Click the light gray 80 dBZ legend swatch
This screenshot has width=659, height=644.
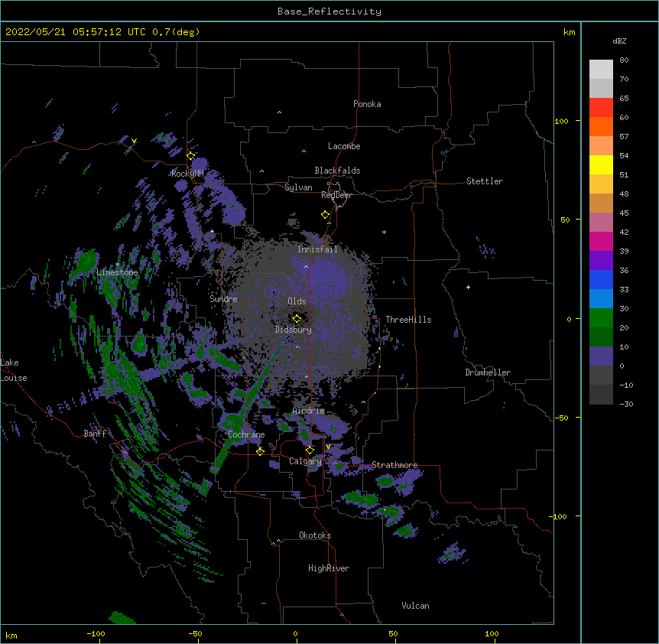pyautogui.click(x=601, y=70)
